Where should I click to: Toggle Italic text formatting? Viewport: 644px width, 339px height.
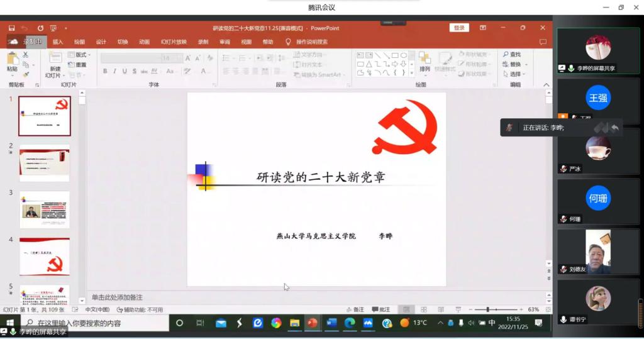(114, 72)
